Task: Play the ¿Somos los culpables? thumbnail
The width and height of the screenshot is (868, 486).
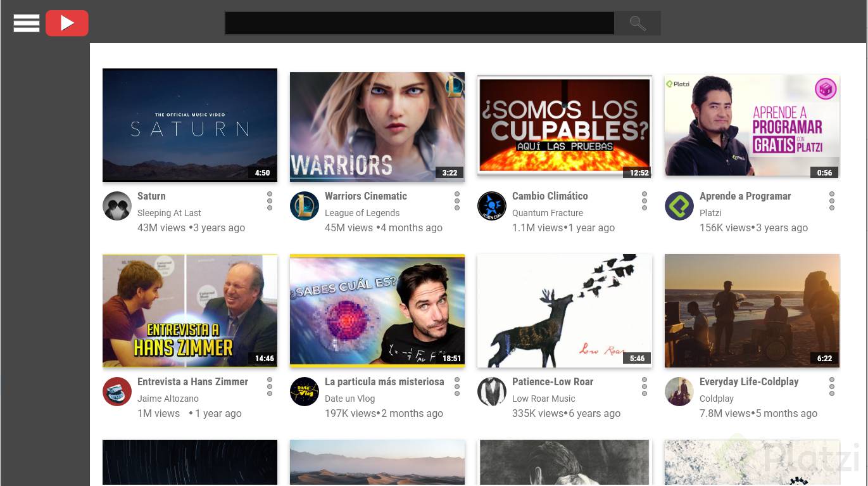Action: pos(565,126)
